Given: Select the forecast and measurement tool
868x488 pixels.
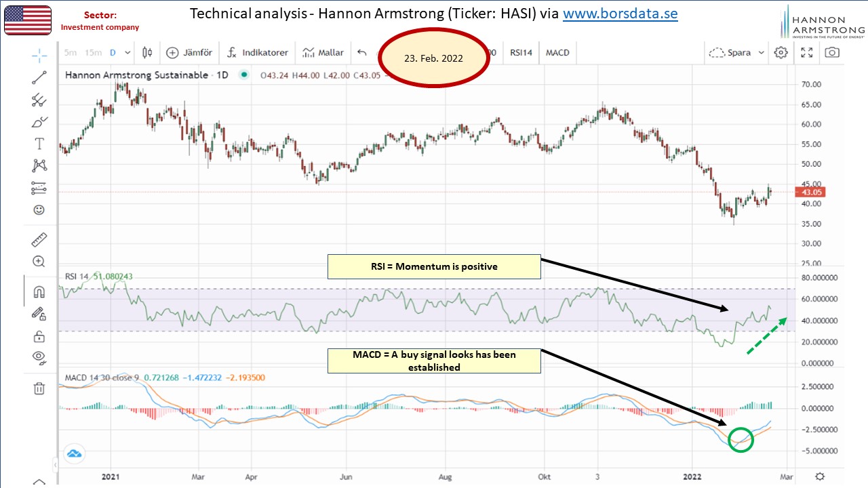Looking at the screenshot, I should (x=39, y=188).
